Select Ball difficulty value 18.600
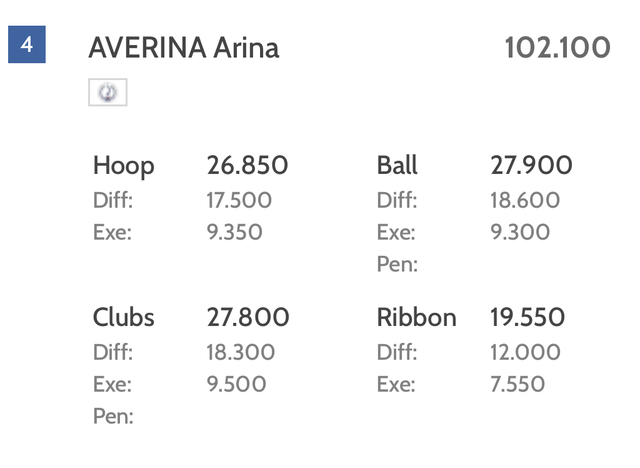This screenshot has width=640, height=468. [x=525, y=200]
